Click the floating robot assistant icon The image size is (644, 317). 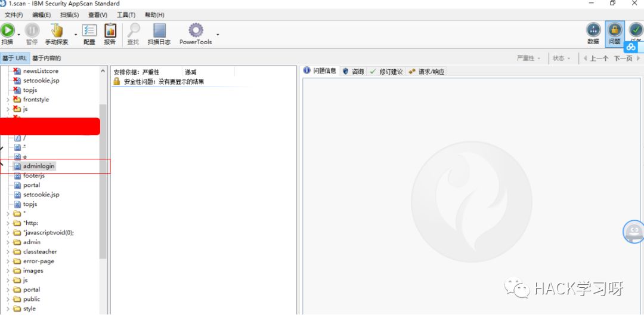[633, 232]
